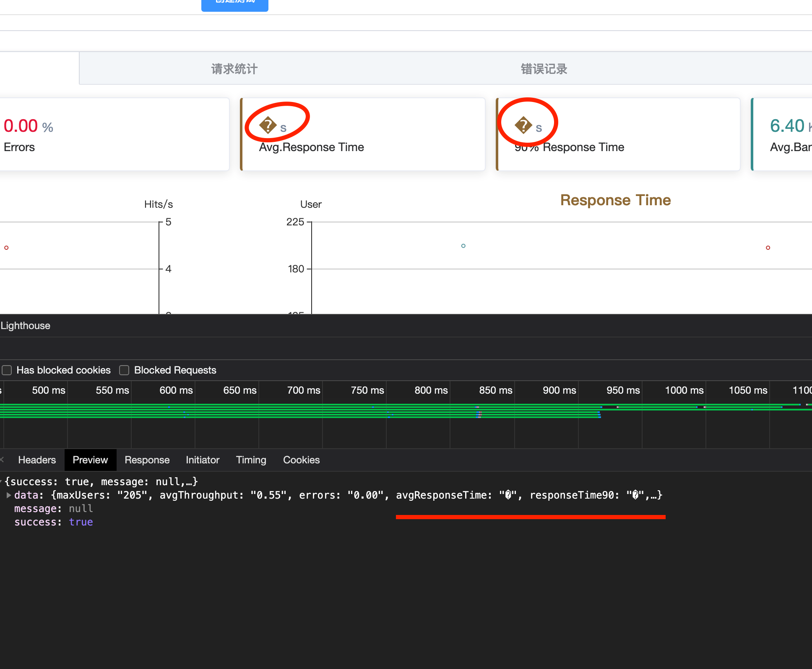This screenshot has height=669, width=812.
Task: Open the Lighthouse panel in DevTools
Action: point(25,326)
